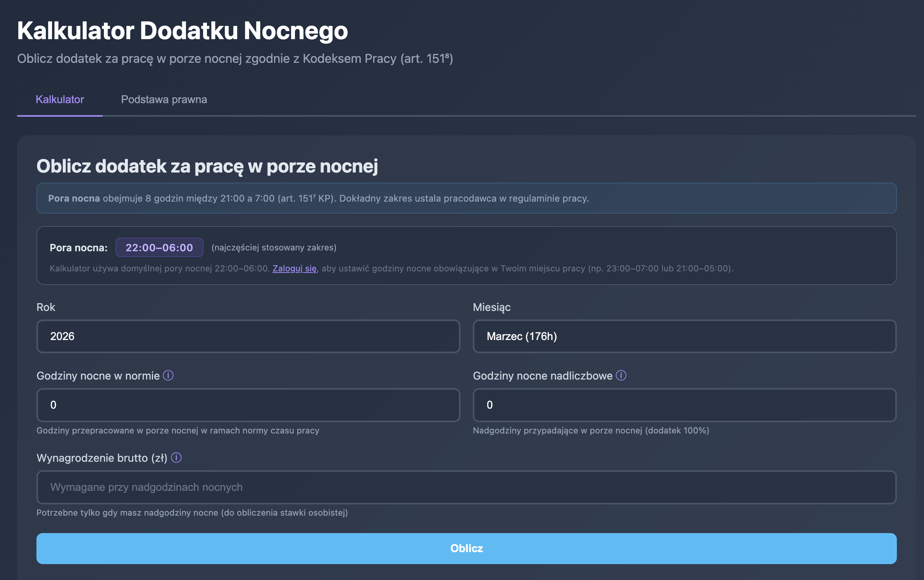
Task: Focus the Godziny nocne w normie input
Action: pos(248,405)
